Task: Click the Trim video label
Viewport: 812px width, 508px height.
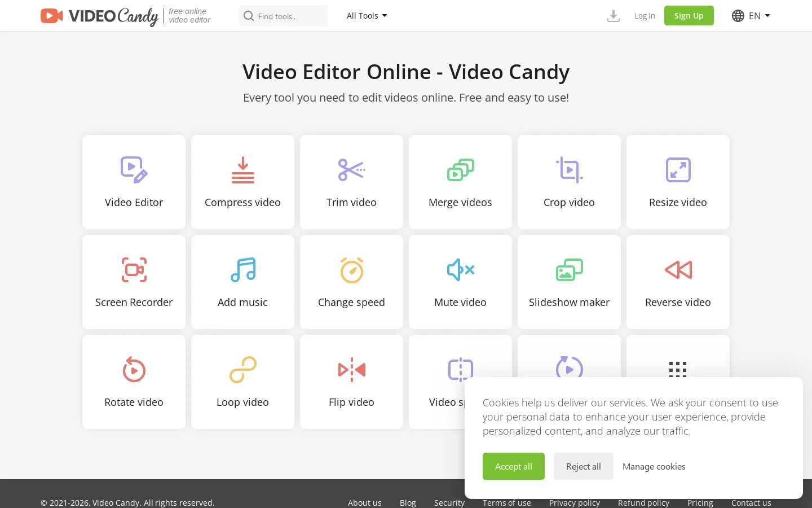Action: pos(351,202)
